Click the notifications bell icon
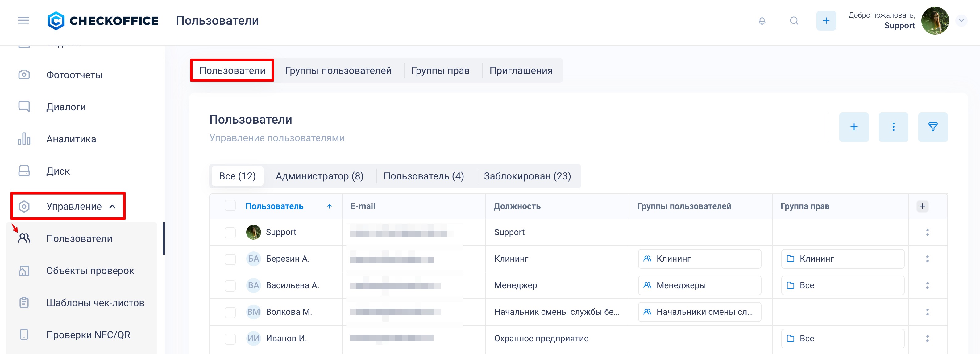This screenshot has width=980, height=354. click(762, 21)
